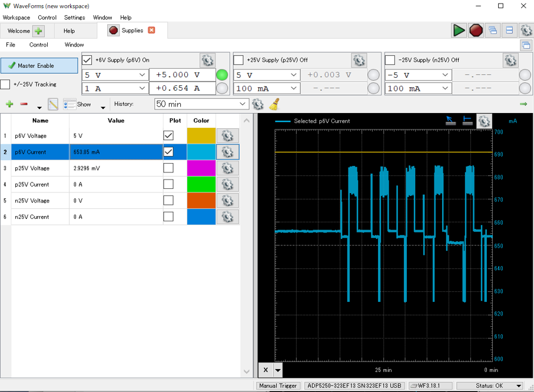Enable the +/-25V Tracking checkbox
The width and height of the screenshot is (534, 392).
[x=5, y=84]
